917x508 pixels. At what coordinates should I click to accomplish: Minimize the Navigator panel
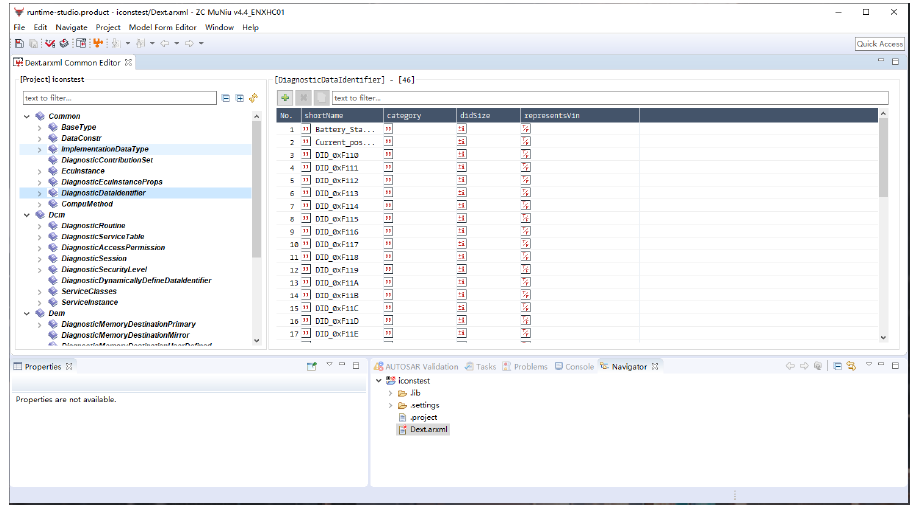pos(881,365)
